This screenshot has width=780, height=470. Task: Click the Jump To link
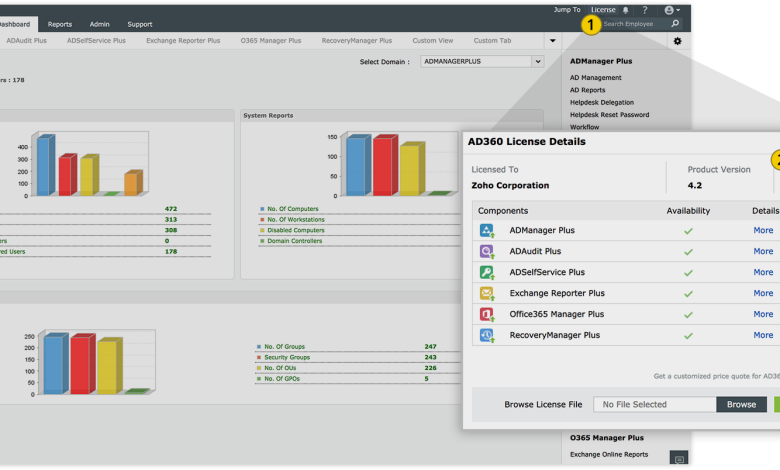tap(567, 9)
